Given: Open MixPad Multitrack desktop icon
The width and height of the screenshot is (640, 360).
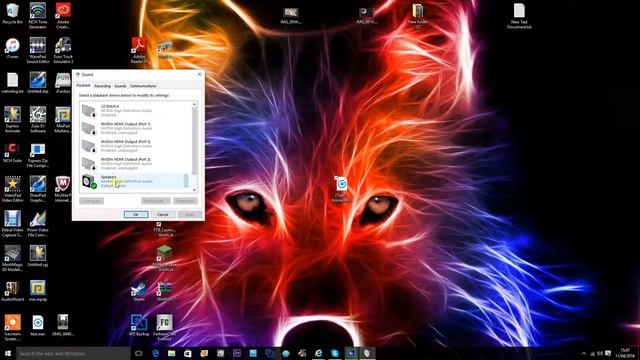Looking at the screenshot, I should point(63,120).
